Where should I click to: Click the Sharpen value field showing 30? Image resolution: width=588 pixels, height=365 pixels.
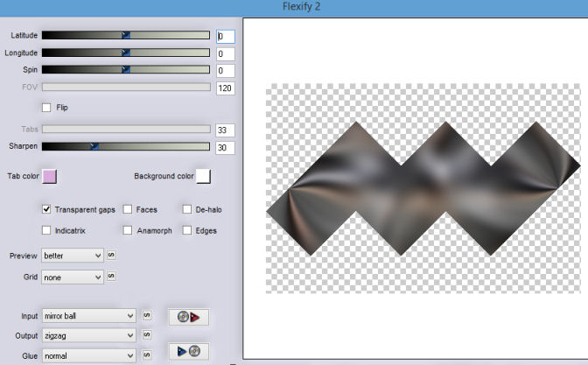click(x=226, y=148)
